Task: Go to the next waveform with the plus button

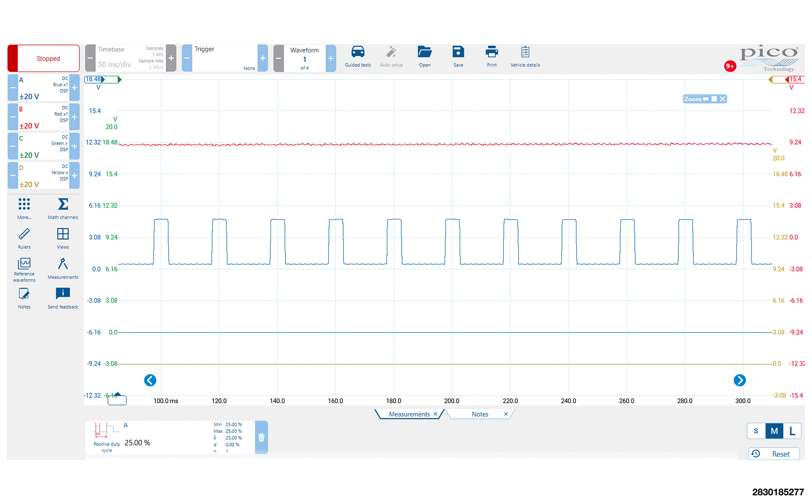Action: 331,58
